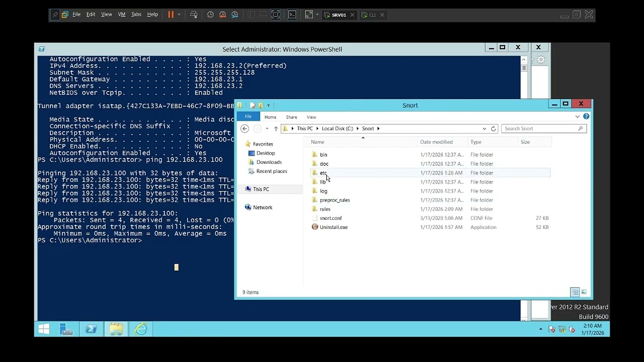644x362 pixels.
Task: Switch Explorer to large icons view
Action: click(584, 292)
